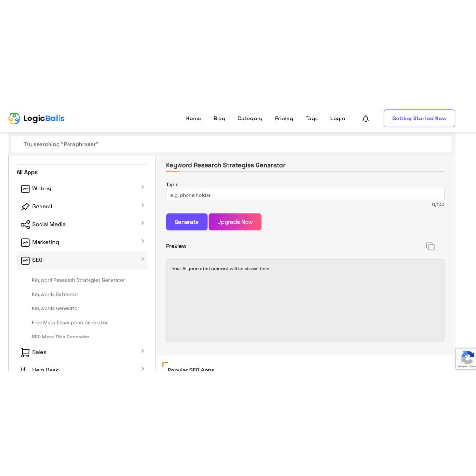Image resolution: width=476 pixels, height=476 pixels.
Task: Open the Social Media share icon
Action: pos(25,224)
